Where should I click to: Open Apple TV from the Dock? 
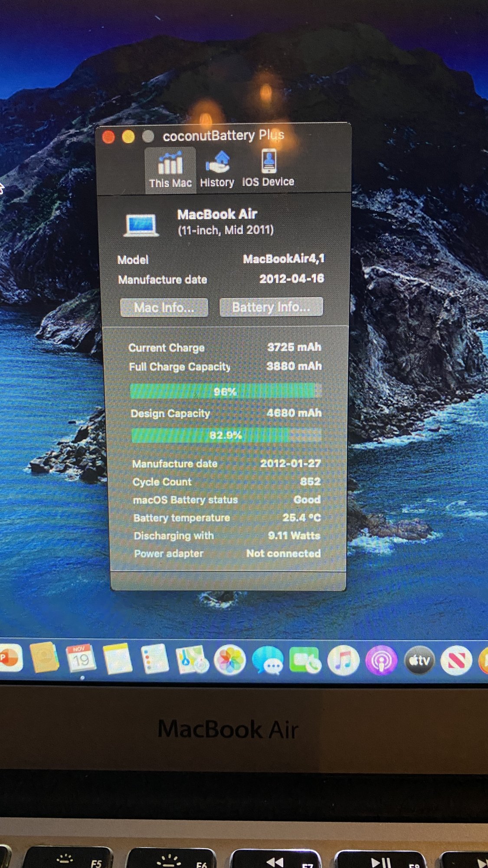tap(419, 660)
